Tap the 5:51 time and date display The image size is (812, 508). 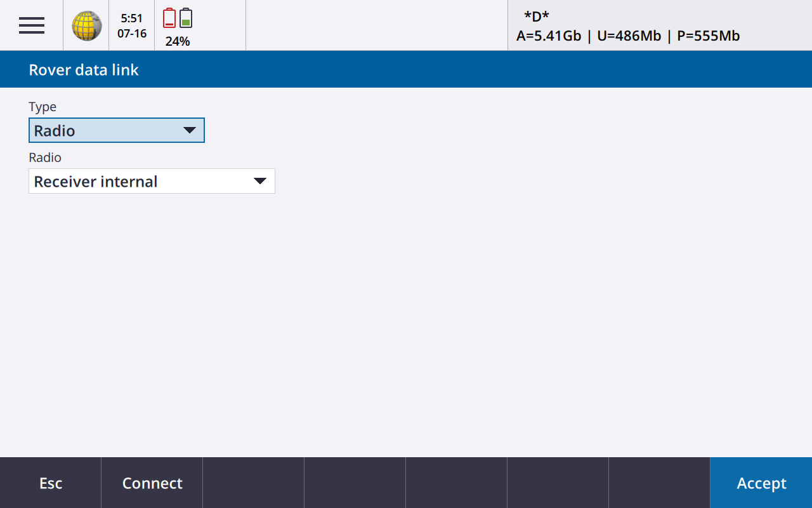point(132,26)
